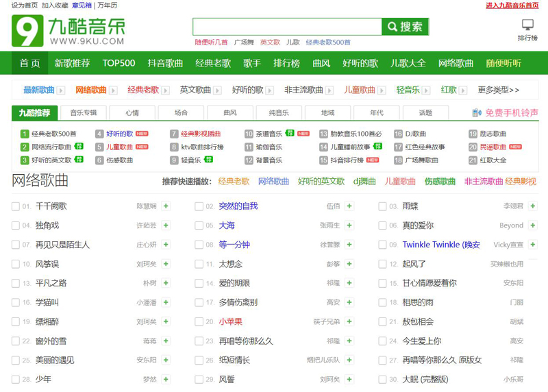
Task: Open 经典老歌500首 recommended link
Action: (54, 134)
